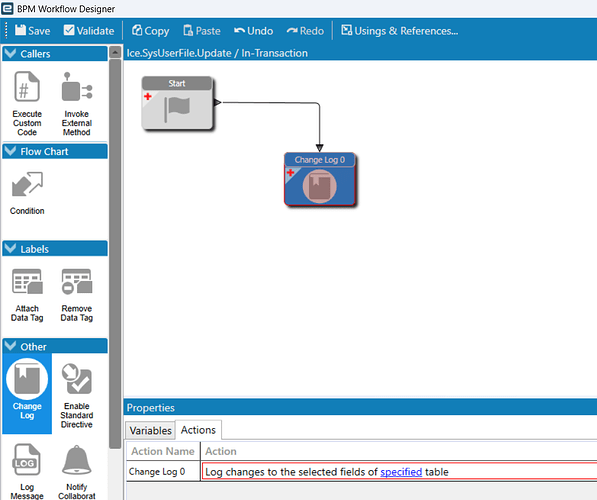The width and height of the screenshot is (597, 500).
Task: Switch to the Variables tab
Action: coord(150,430)
